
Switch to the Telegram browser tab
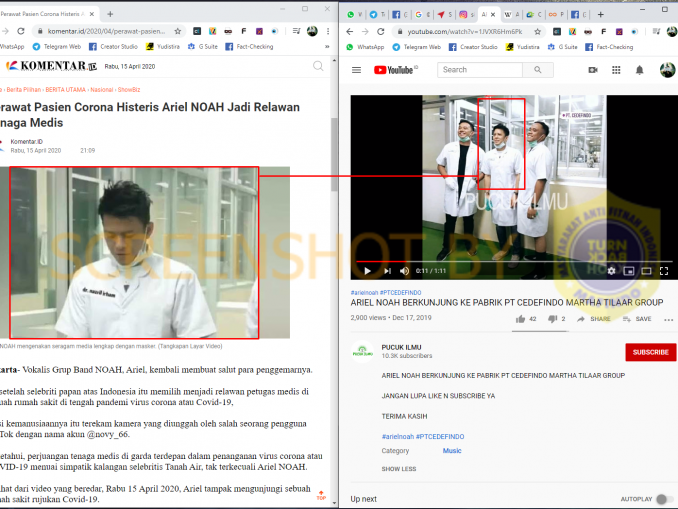[x=377, y=15]
